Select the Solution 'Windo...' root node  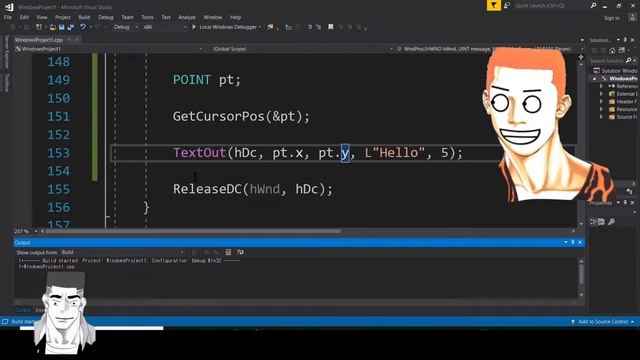pyautogui.click(x=616, y=71)
